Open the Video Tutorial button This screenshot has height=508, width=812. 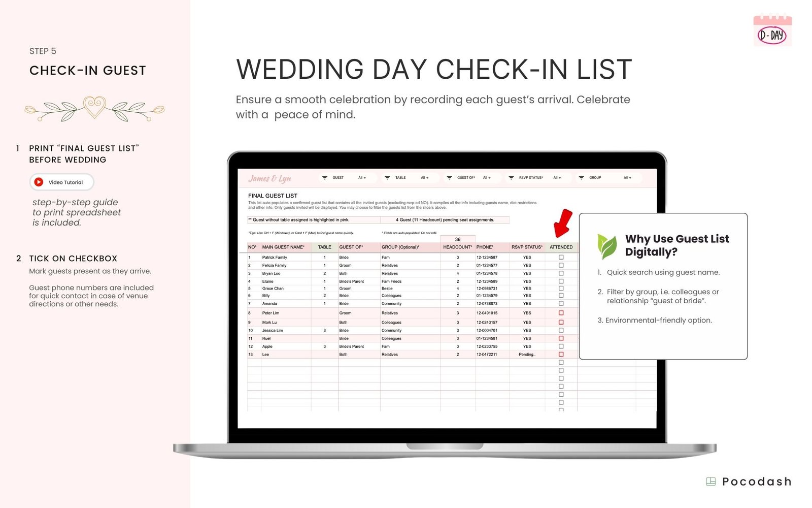click(x=62, y=182)
